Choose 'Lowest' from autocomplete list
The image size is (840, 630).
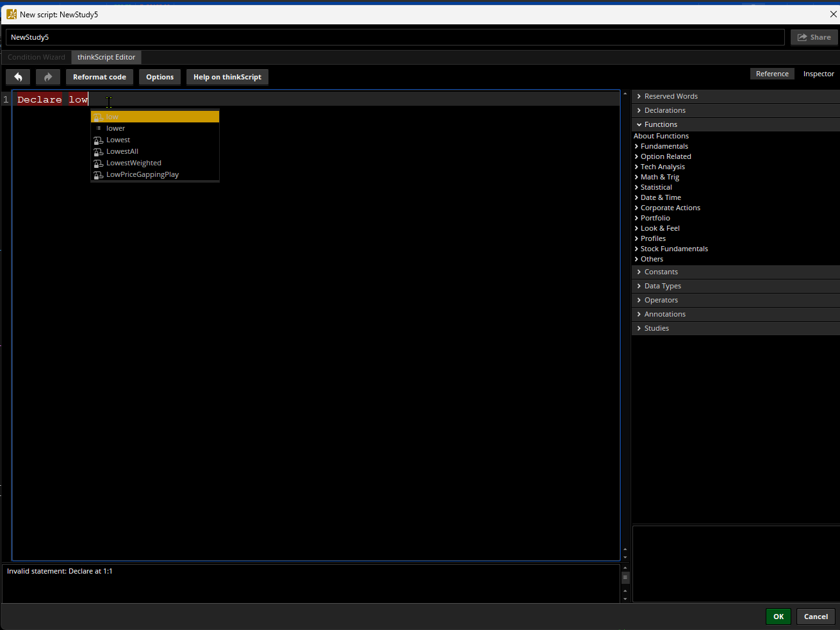click(x=155, y=140)
